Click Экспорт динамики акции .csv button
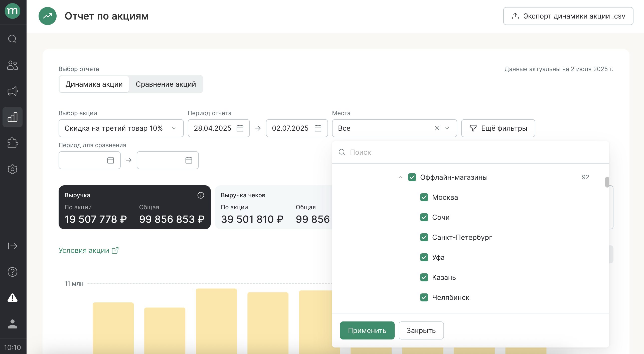This screenshot has height=354, width=644. (x=568, y=16)
